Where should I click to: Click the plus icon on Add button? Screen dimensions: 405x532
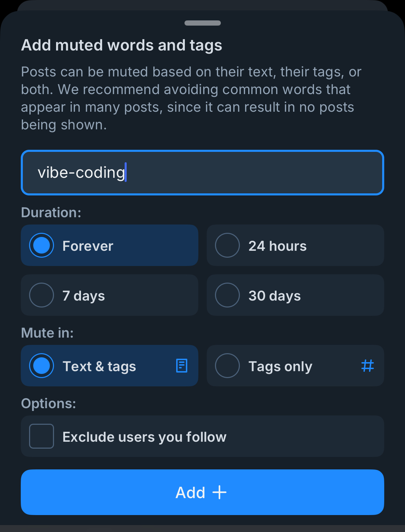(x=219, y=492)
